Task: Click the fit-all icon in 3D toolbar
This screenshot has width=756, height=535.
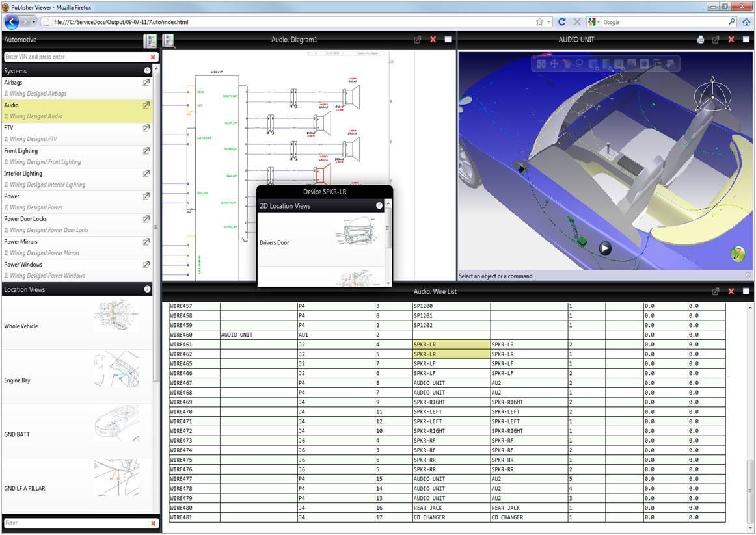Action: pyautogui.click(x=541, y=64)
